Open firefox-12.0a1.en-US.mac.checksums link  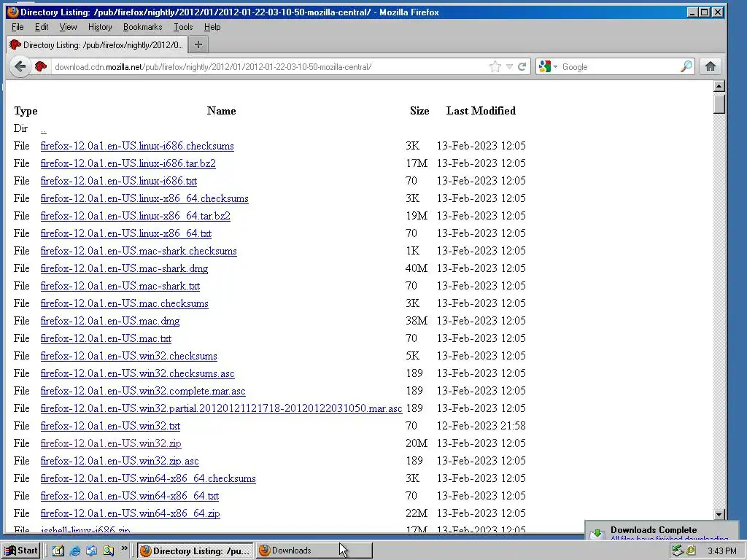point(124,304)
